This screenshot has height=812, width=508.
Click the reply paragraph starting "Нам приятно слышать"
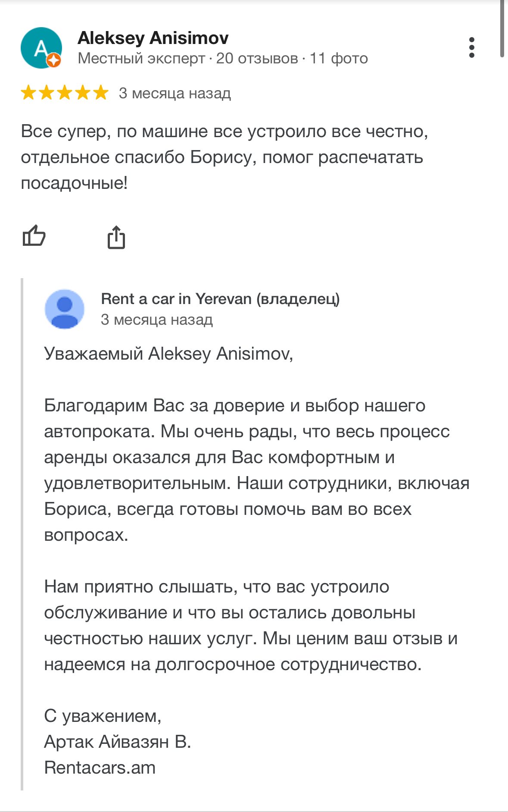click(x=251, y=625)
